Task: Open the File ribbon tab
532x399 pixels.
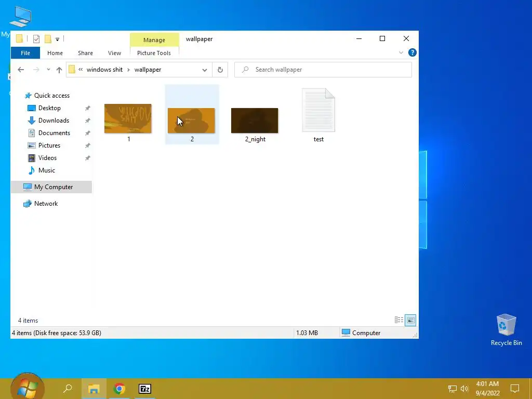Action: (25, 53)
